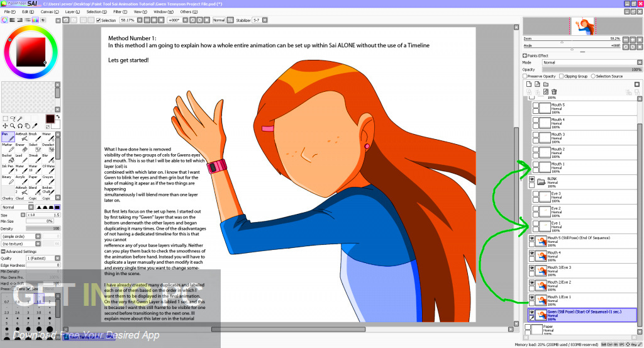Clear the layer contents icon
644x348 pixels.
pyautogui.click(x=546, y=92)
